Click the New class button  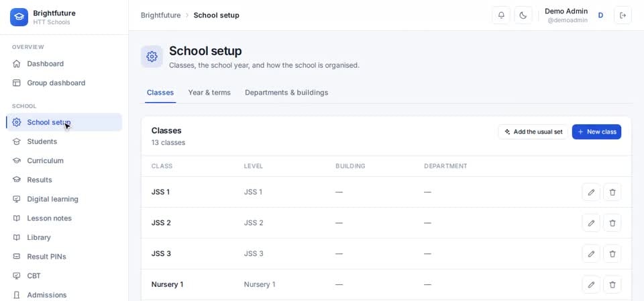tap(596, 132)
